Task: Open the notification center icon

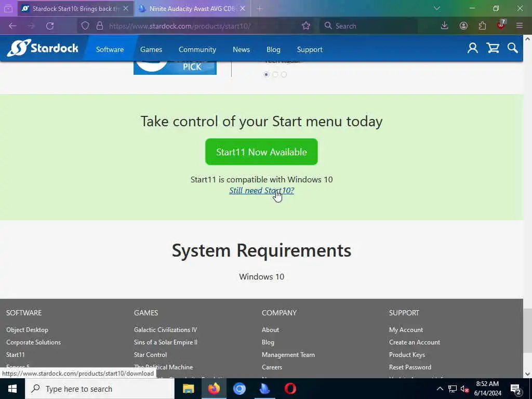Action: [x=516, y=390]
